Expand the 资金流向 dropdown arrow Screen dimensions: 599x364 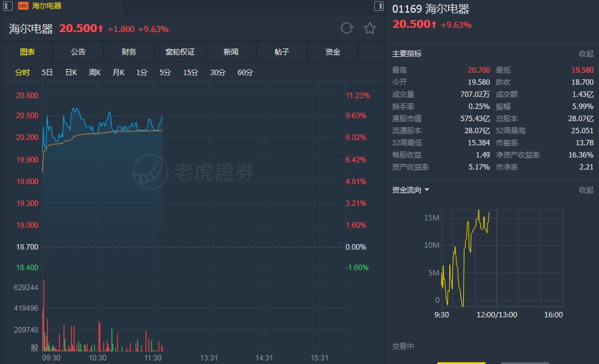point(427,190)
